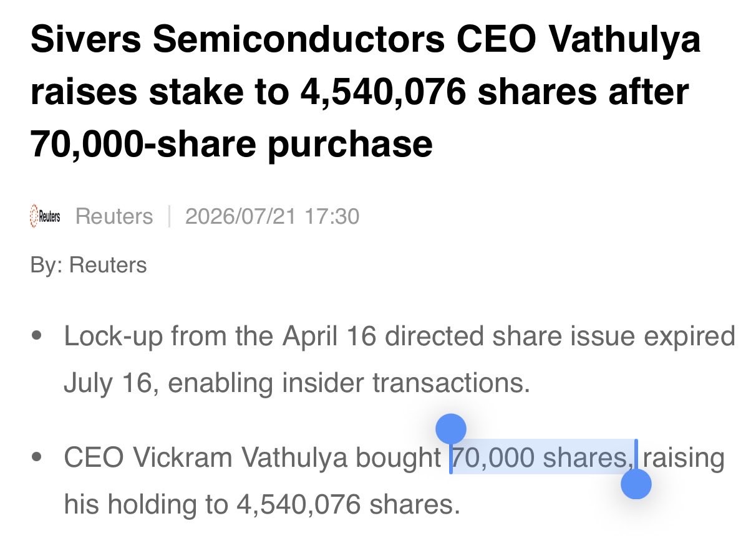Tap the highlighted 70,000 shares text
This screenshot has height=536, width=756.
pyautogui.click(x=541, y=458)
